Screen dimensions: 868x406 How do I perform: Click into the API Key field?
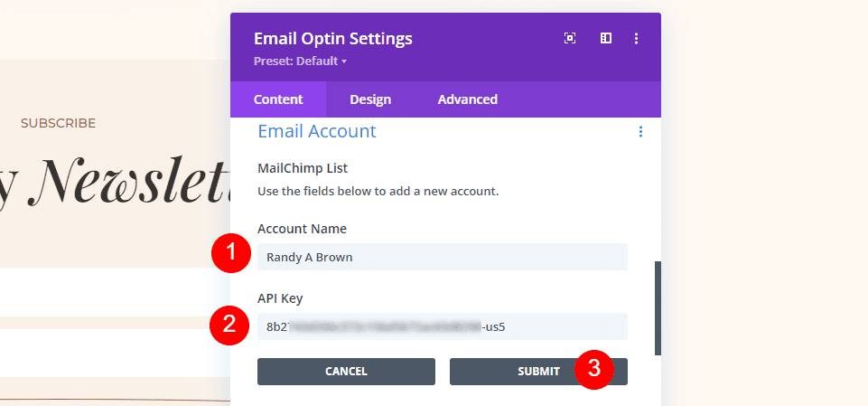[x=442, y=326]
